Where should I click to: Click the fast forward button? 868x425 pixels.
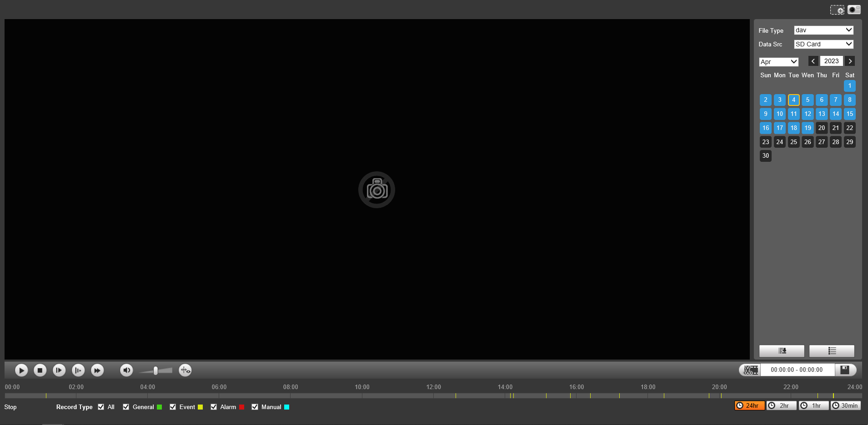[x=97, y=370]
